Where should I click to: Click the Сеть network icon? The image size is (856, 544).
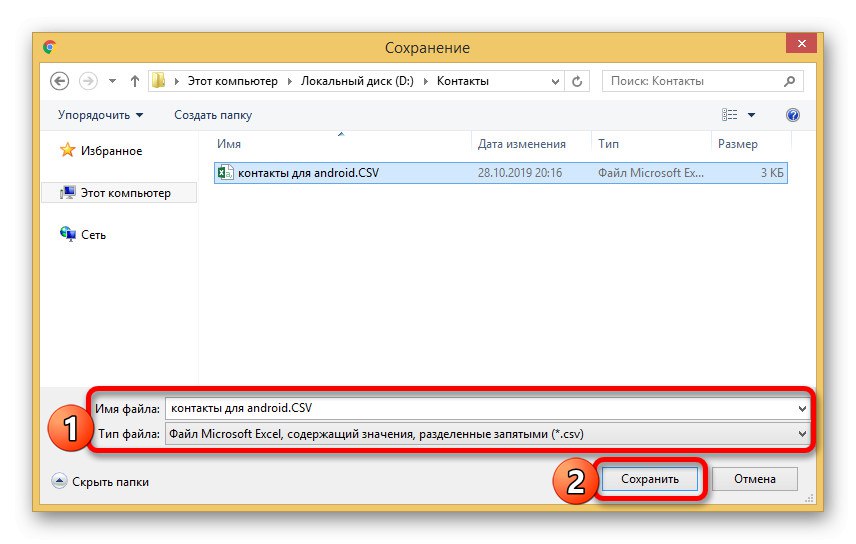click(x=68, y=234)
